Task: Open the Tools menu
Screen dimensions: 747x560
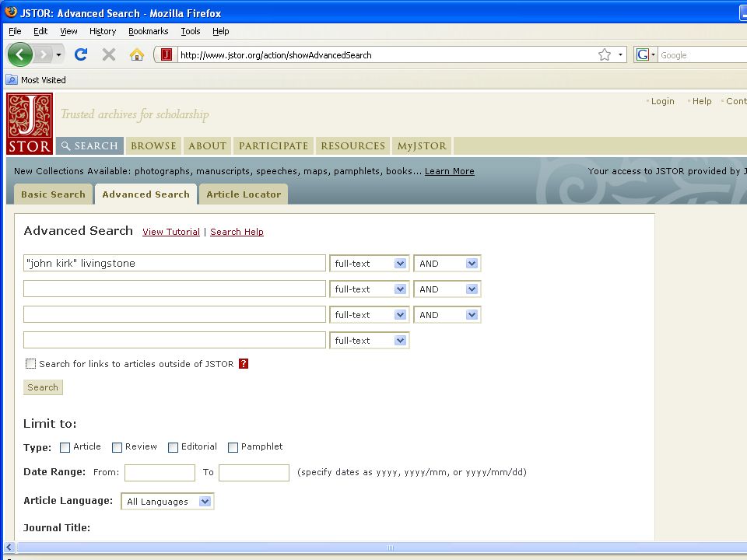Action: [x=190, y=31]
